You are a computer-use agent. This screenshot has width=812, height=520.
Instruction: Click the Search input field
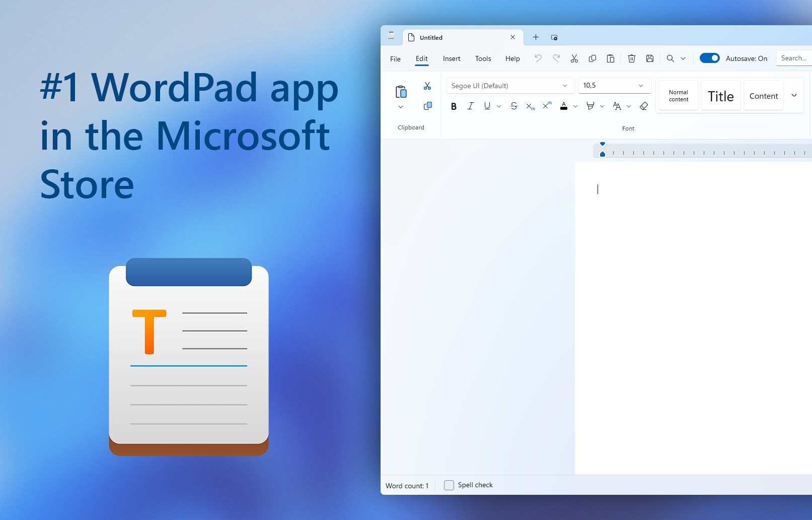(x=794, y=58)
